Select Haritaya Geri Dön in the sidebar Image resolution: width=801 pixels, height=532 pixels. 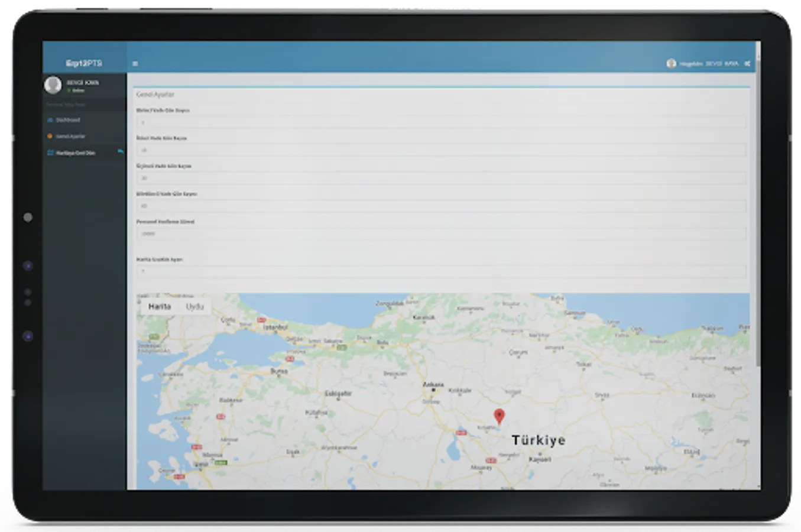(x=84, y=153)
